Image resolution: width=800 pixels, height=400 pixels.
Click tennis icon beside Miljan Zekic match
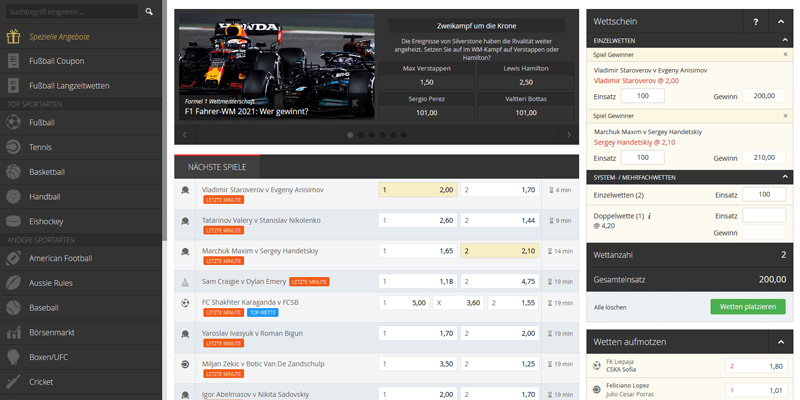tap(185, 364)
